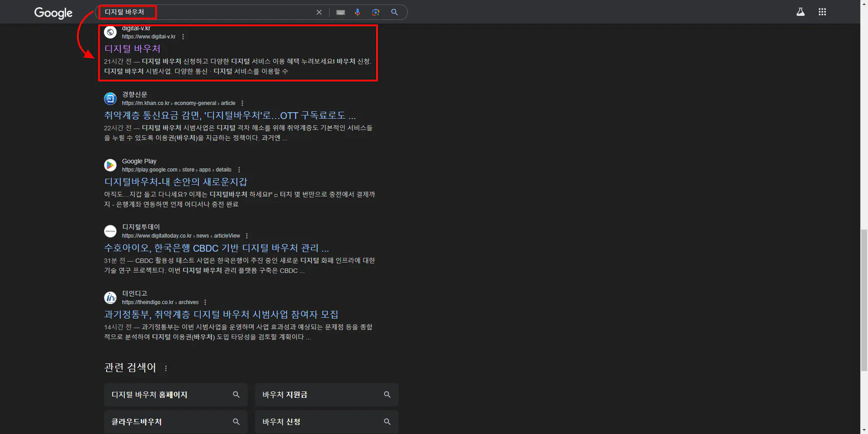The image size is (868, 434).
Task: Click the magnifier search button
Action: (394, 12)
